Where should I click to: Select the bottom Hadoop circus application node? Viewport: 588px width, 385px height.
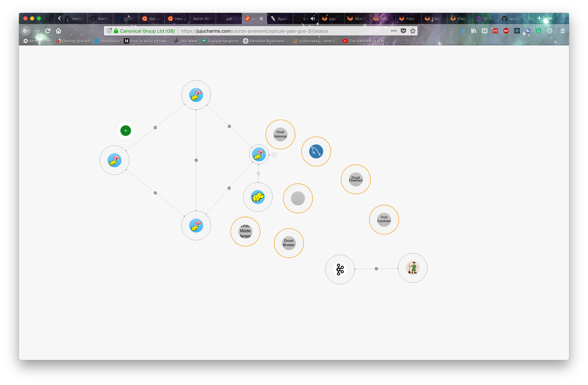[x=196, y=225]
